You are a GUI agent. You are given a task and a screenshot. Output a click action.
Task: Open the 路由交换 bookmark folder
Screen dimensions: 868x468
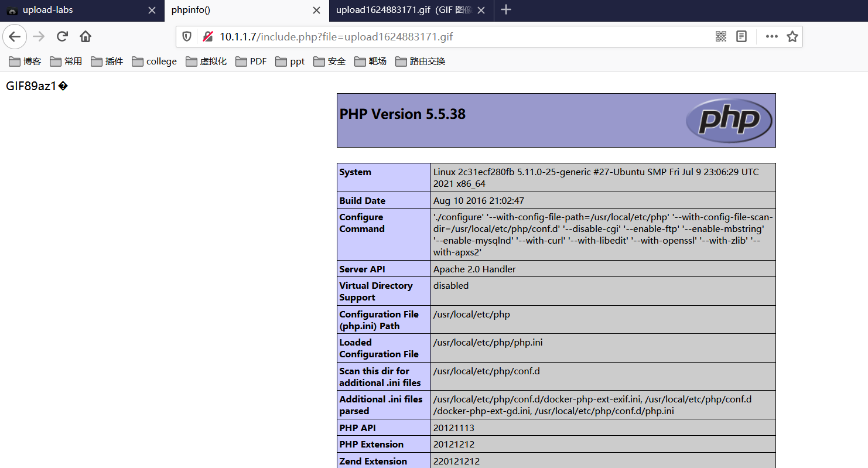(420, 62)
